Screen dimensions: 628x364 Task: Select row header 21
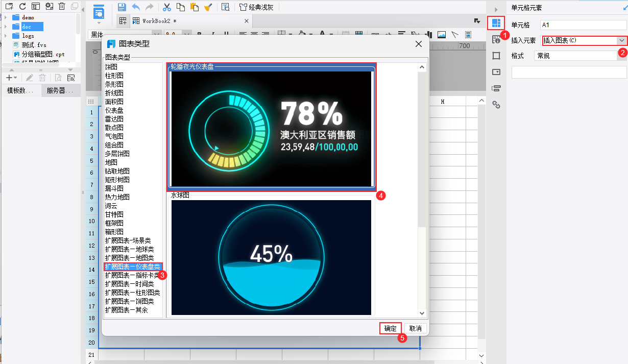[x=91, y=355]
